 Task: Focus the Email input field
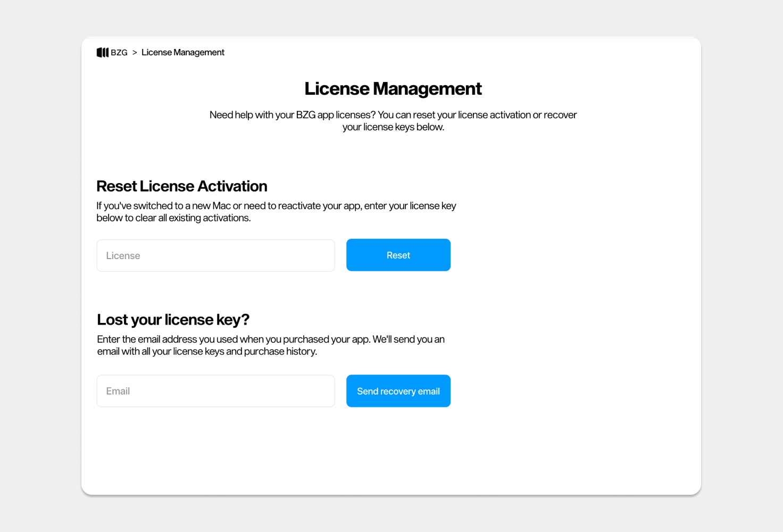coord(215,391)
